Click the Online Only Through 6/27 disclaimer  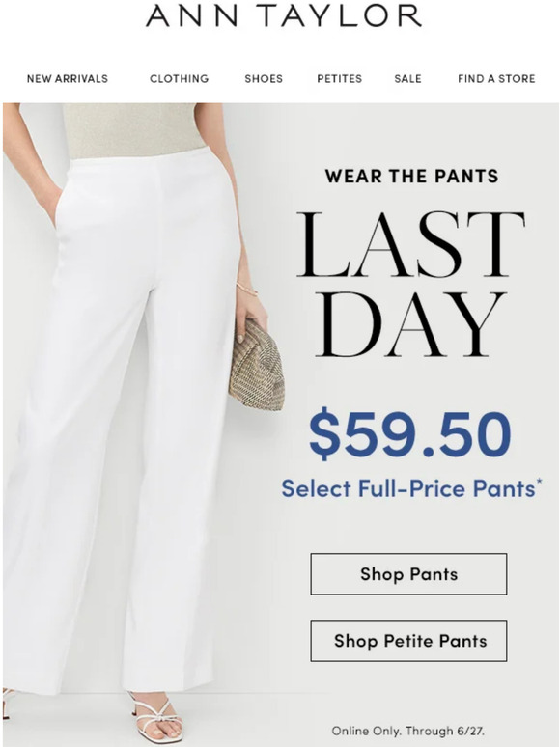408,731
